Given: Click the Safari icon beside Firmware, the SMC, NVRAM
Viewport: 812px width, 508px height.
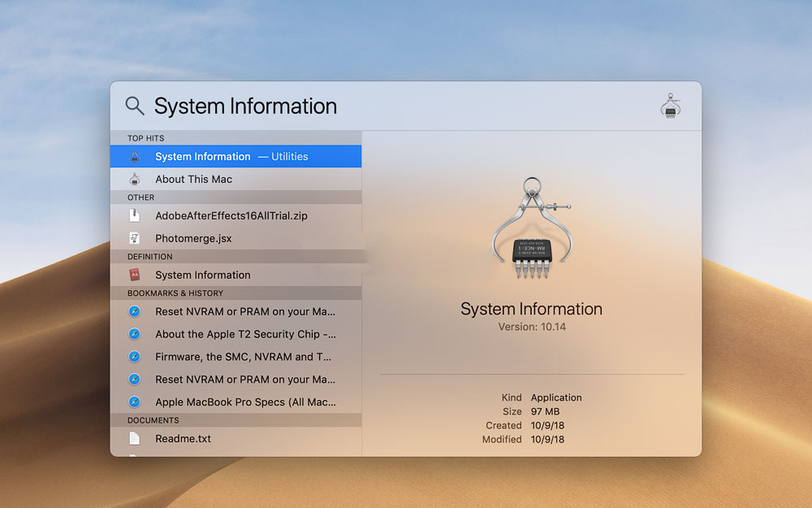Looking at the screenshot, I should click(135, 357).
